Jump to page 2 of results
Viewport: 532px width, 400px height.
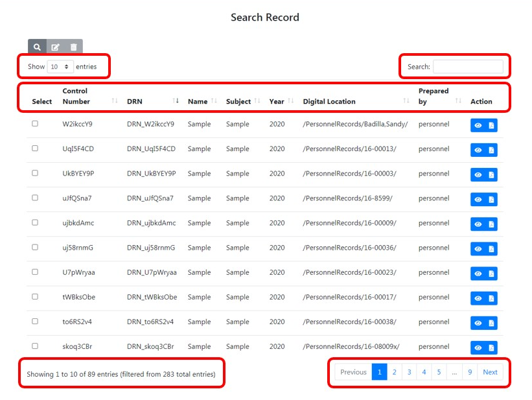click(394, 372)
